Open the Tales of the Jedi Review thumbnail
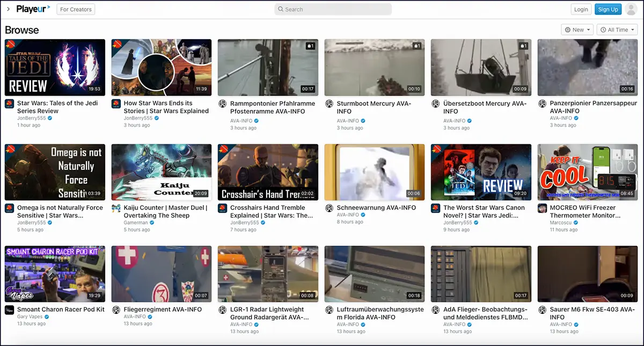This screenshot has height=346, width=644. (x=55, y=67)
